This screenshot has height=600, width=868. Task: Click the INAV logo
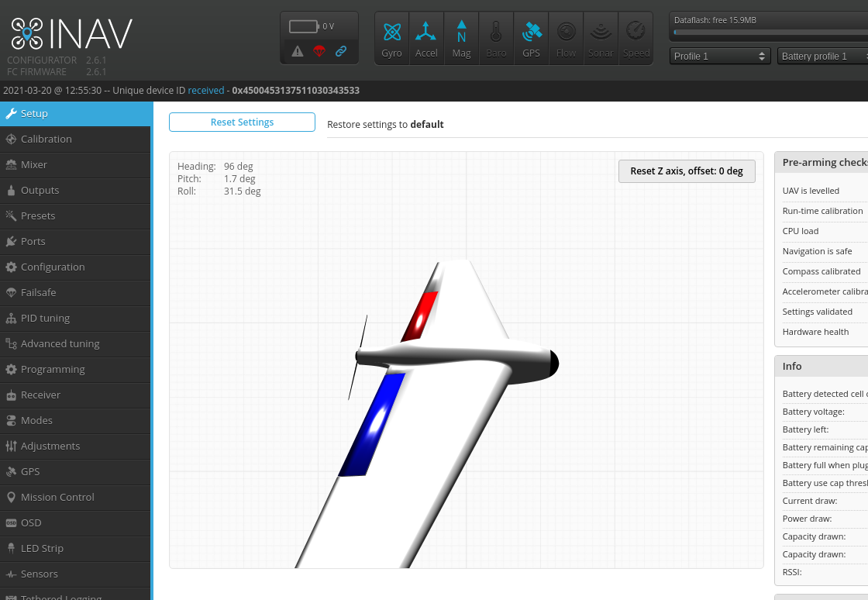pyautogui.click(x=71, y=34)
